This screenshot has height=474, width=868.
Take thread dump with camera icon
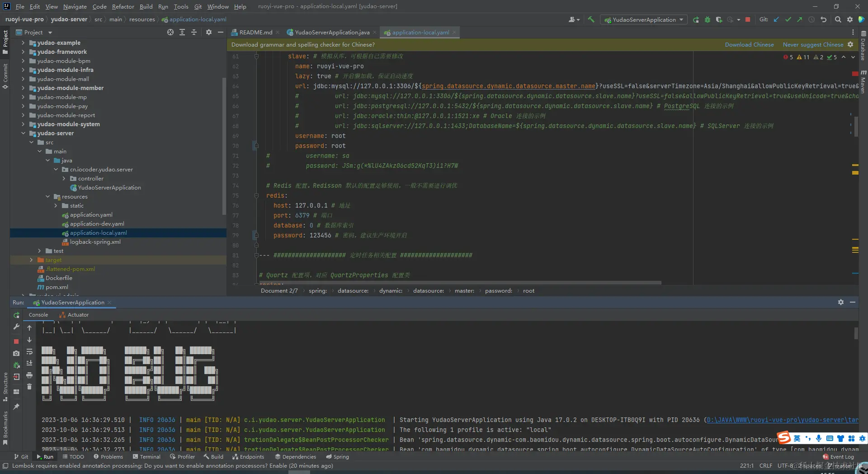click(16, 353)
